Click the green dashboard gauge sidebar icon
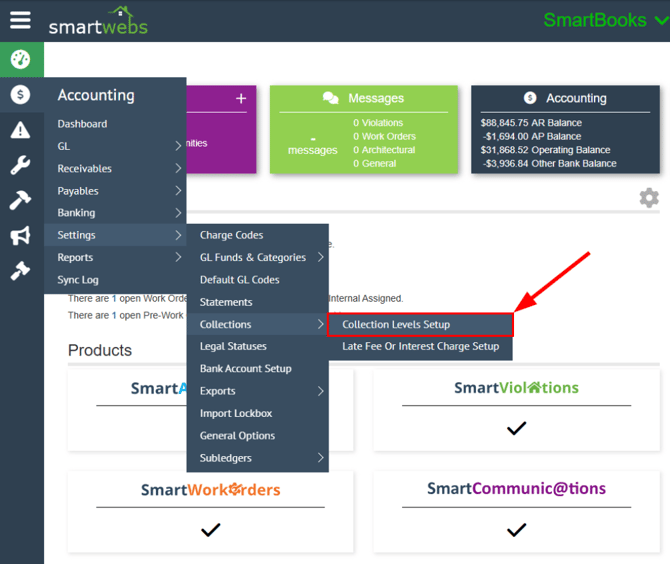 click(21, 59)
